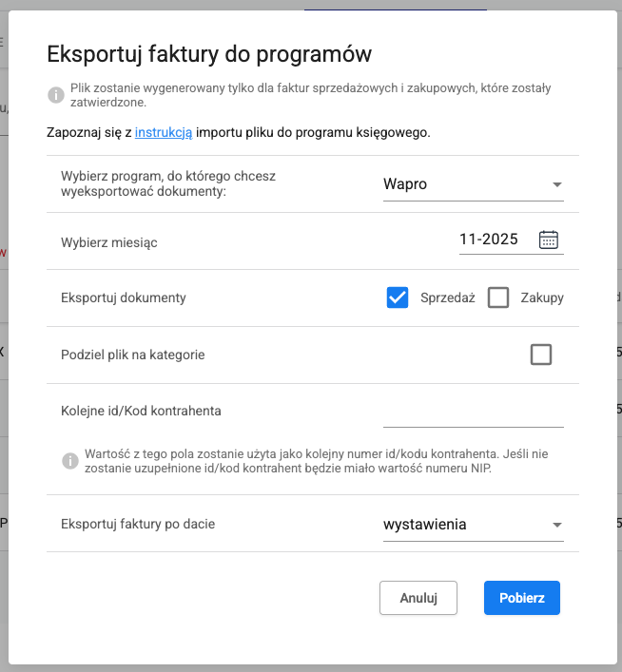Click the Zakupy label text

(542, 298)
